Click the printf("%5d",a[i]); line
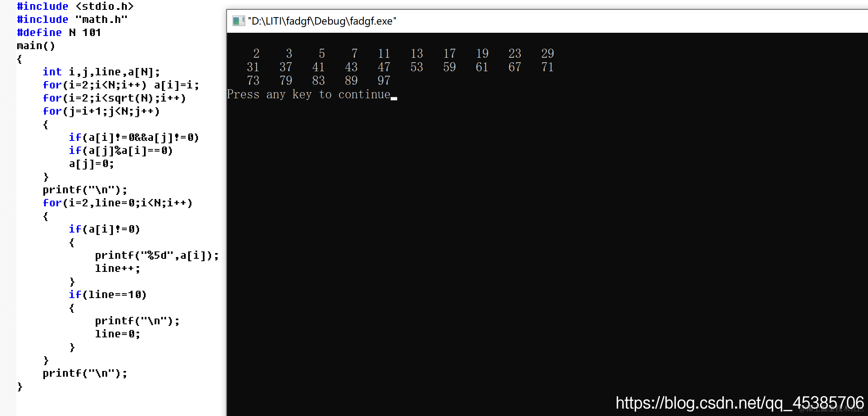 pyautogui.click(x=157, y=255)
